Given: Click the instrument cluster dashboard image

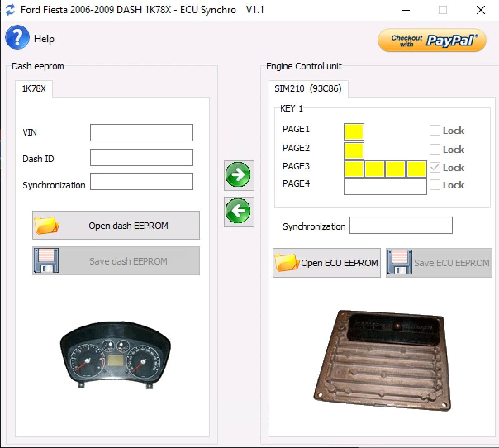Looking at the screenshot, I should pos(115,354).
